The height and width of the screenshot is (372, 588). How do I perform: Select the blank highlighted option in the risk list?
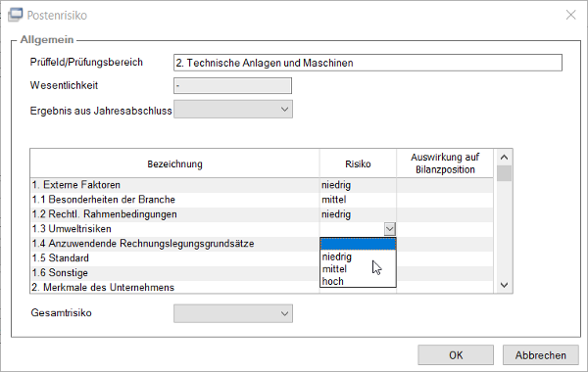click(358, 244)
